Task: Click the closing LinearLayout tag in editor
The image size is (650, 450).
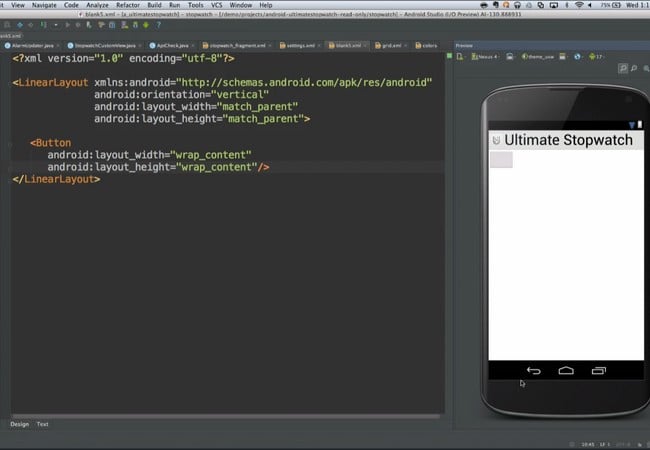Action: 56,179
